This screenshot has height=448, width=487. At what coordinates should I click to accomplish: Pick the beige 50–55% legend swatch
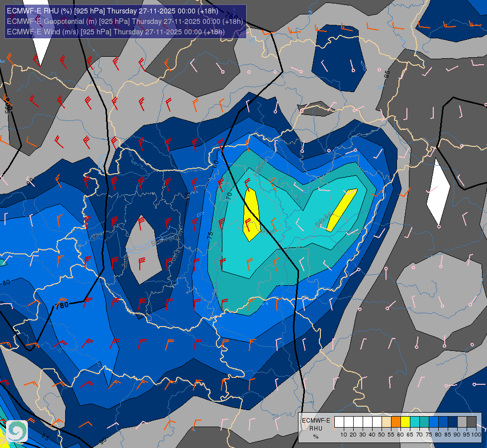pyautogui.click(x=387, y=422)
